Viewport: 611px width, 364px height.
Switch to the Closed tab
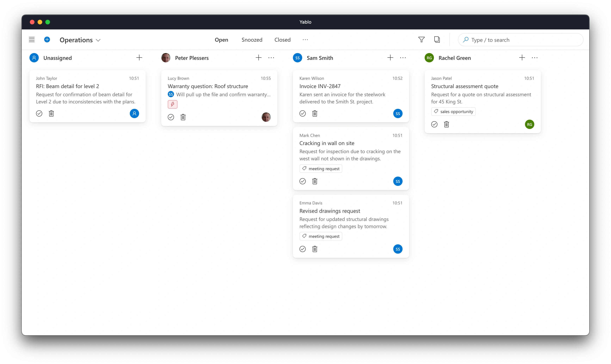coord(282,40)
